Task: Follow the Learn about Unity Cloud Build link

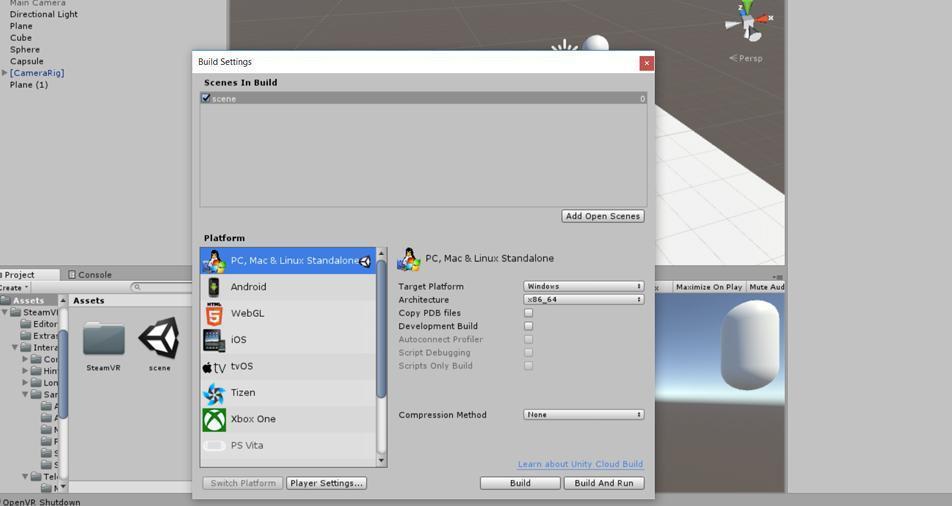Action: (x=580, y=464)
